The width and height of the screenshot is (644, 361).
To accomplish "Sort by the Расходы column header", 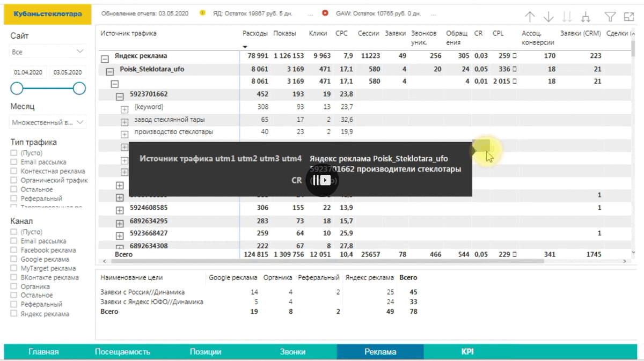I will pos(255,33).
